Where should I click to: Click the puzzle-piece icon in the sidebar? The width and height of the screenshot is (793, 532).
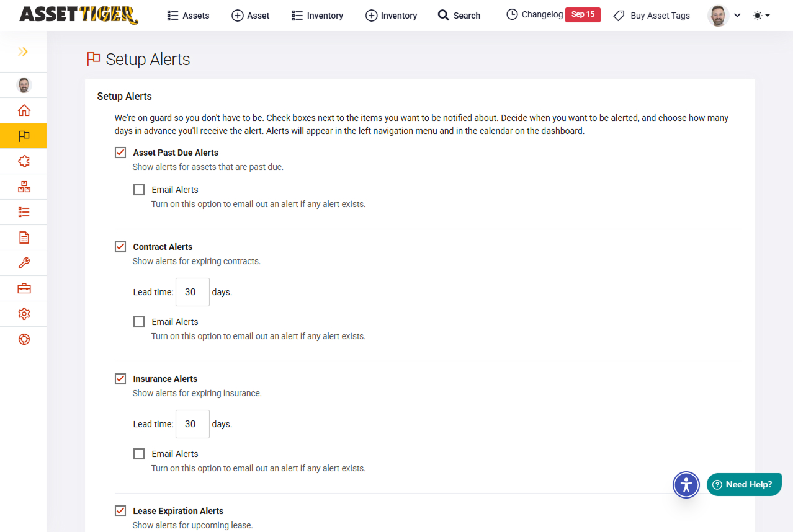click(24, 161)
